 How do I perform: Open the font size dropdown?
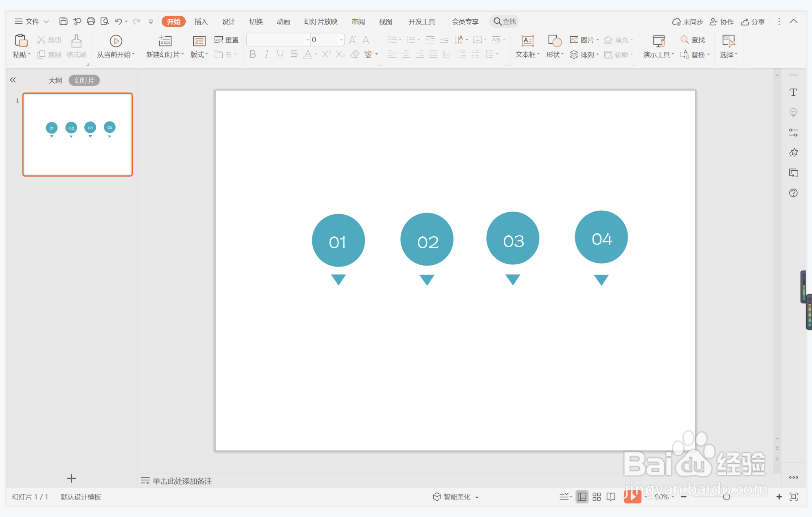[x=341, y=40]
